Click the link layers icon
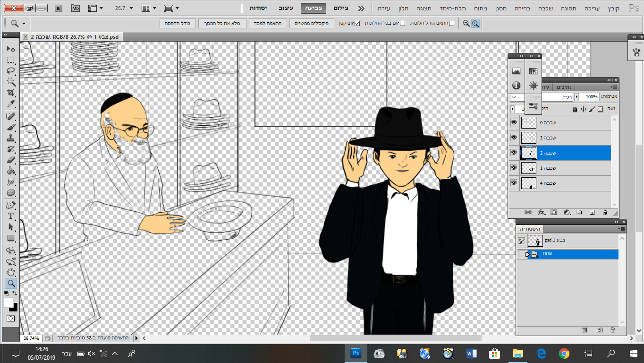 coord(528,213)
